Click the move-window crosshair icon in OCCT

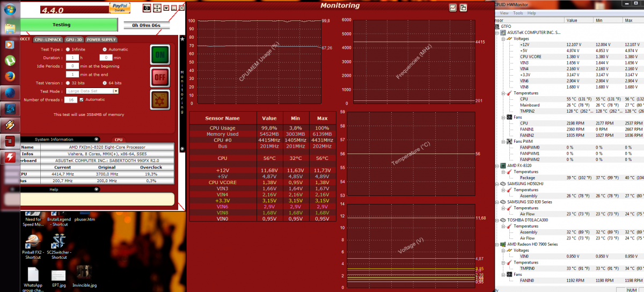point(157,8)
